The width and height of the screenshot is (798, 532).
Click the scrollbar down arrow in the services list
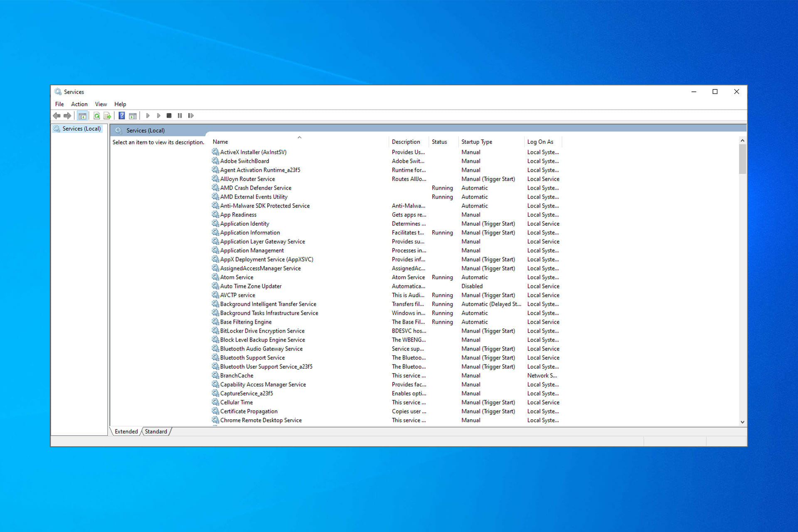742,422
